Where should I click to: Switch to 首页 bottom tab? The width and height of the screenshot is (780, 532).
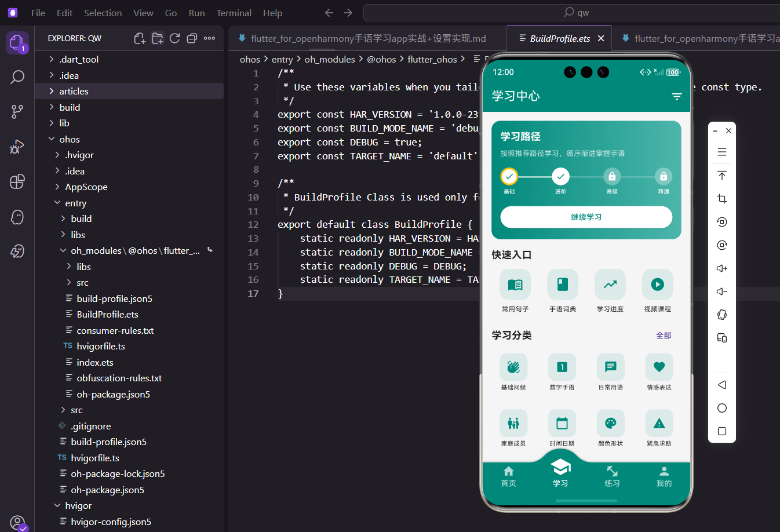[508, 477]
